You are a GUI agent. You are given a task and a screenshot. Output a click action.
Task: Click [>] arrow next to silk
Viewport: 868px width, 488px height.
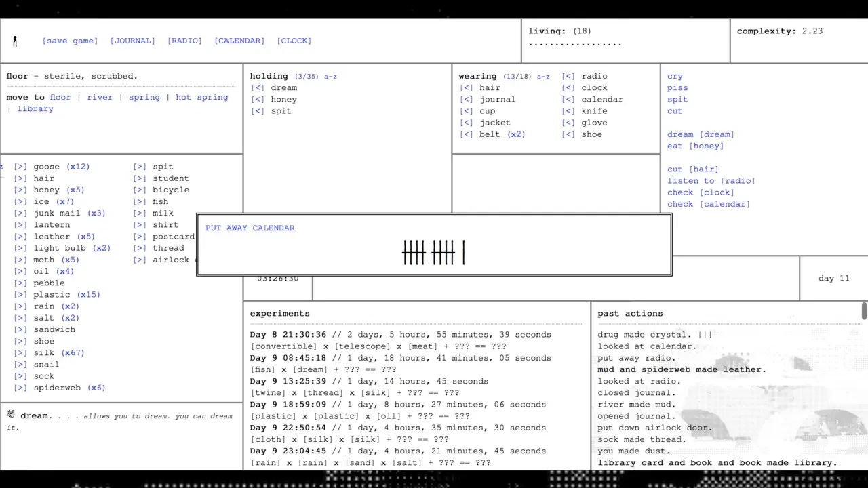pos(20,353)
